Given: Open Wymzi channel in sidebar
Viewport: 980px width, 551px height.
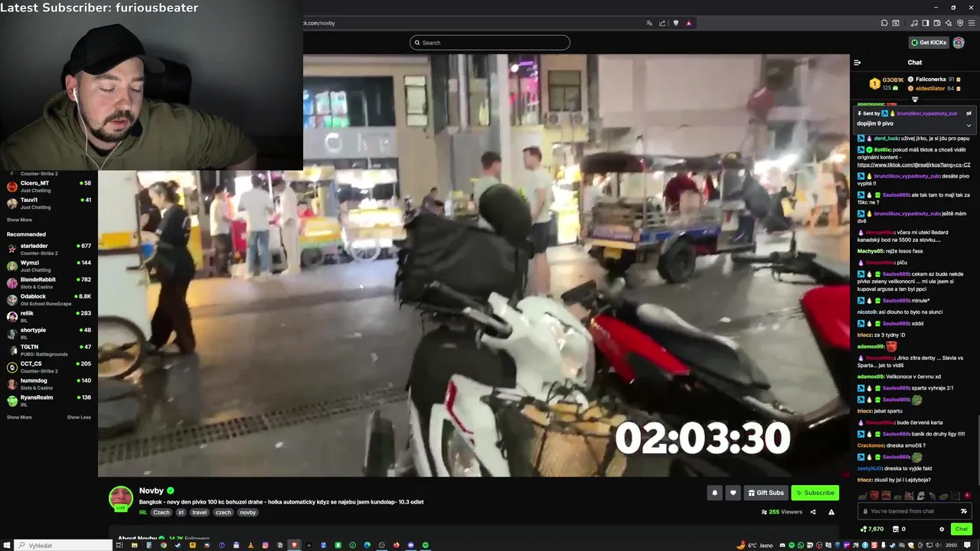Looking at the screenshot, I should click(x=49, y=266).
